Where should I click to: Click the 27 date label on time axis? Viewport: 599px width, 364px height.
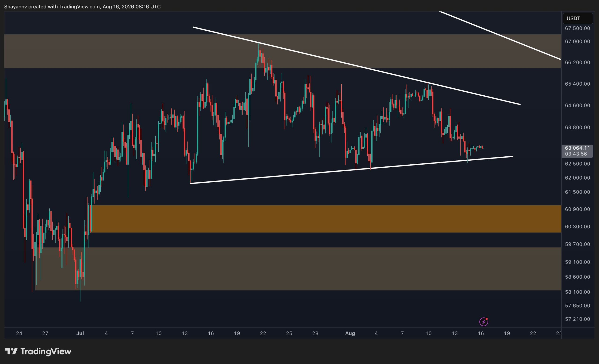(45, 333)
